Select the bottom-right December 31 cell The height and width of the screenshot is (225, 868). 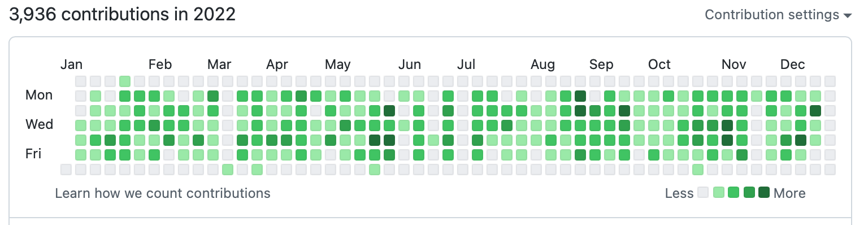[830, 170]
